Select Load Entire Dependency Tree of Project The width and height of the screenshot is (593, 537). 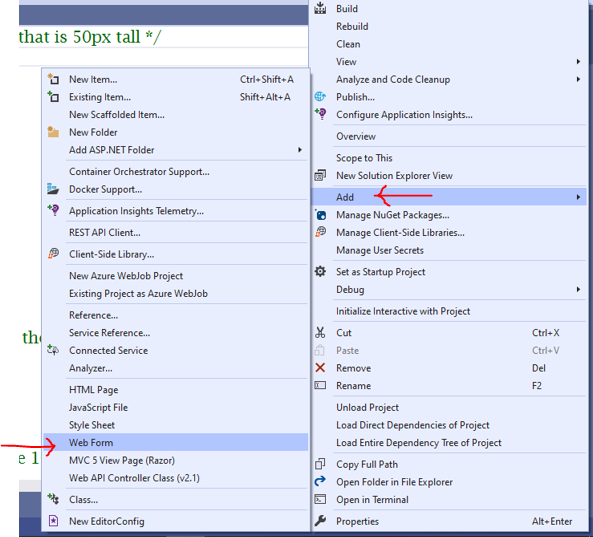click(449, 443)
